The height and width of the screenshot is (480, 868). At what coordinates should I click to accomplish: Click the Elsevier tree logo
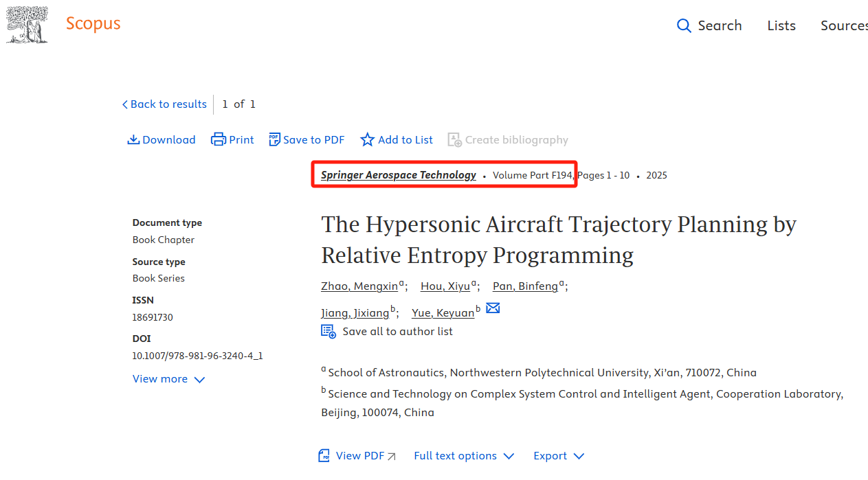tap(28, 25)
